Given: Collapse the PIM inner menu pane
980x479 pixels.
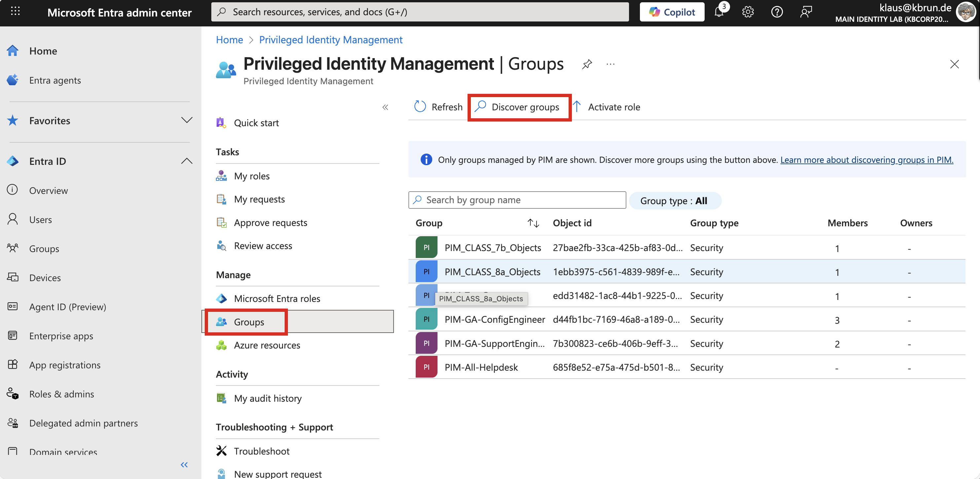Looking at the screenshot, I should pyautogui.click(x=385, y=107).
